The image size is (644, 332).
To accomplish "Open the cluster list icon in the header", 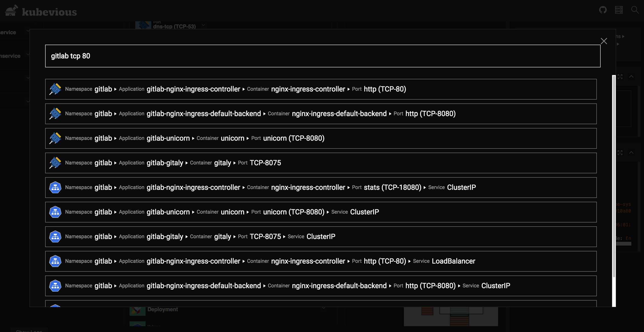I will tap(619, 10).
